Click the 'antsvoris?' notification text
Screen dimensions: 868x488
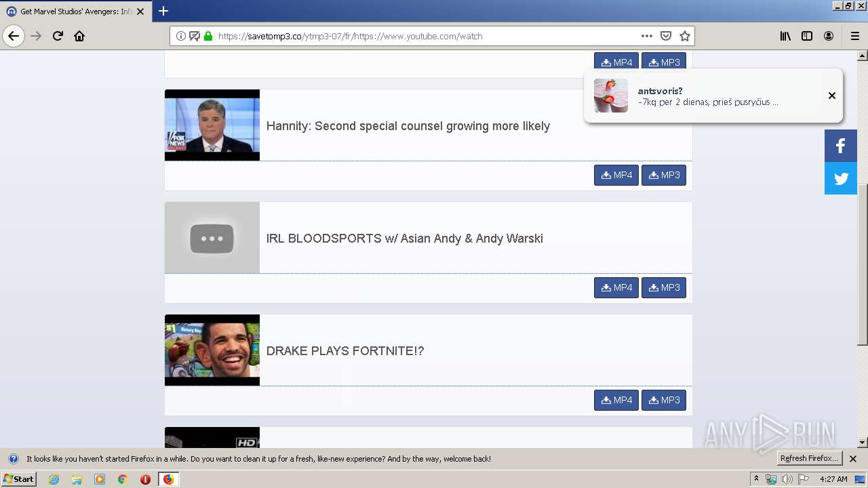pyautogui.click(x=660, y=91)
